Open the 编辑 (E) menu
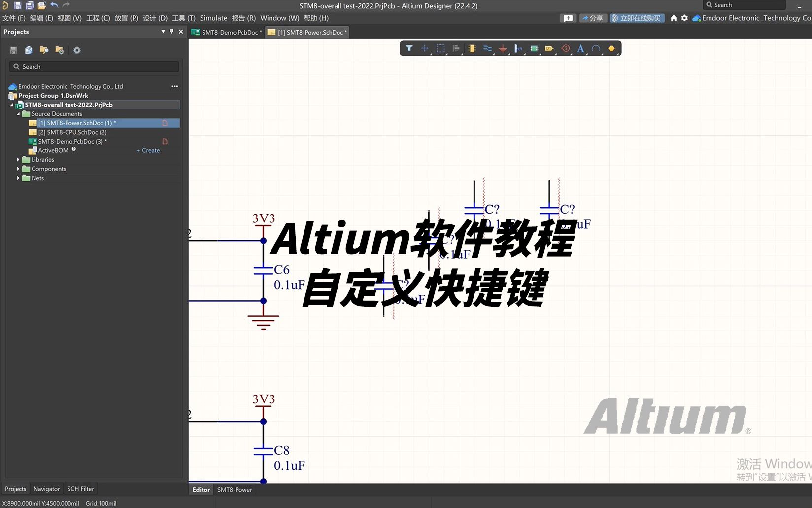Screen dimensions: 812x508 (41, 18)
